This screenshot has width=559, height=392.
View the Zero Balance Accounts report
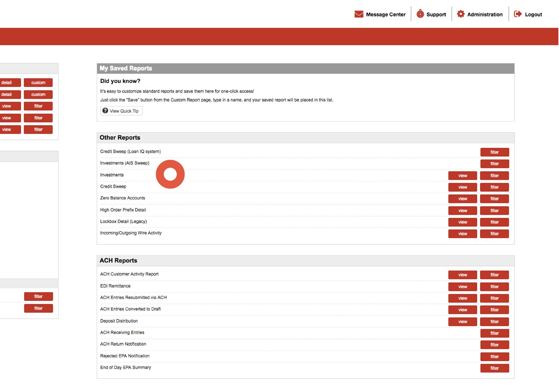click(462, 199)
